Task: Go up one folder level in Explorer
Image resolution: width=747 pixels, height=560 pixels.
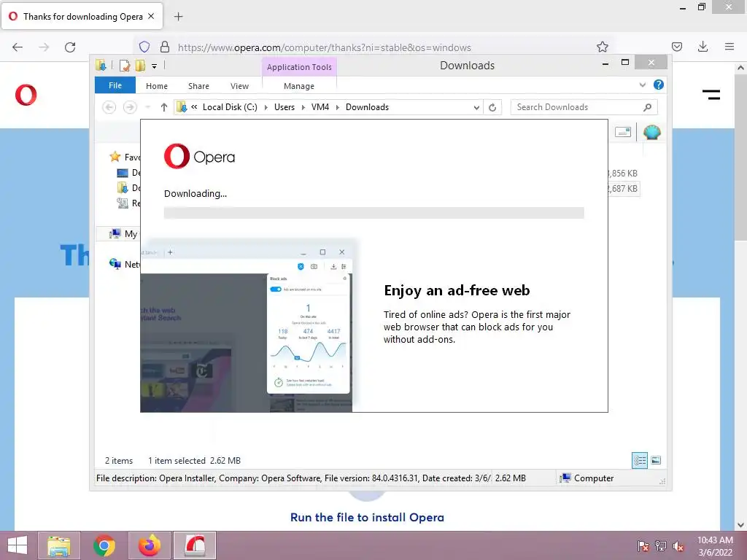Action: [164, 107]
